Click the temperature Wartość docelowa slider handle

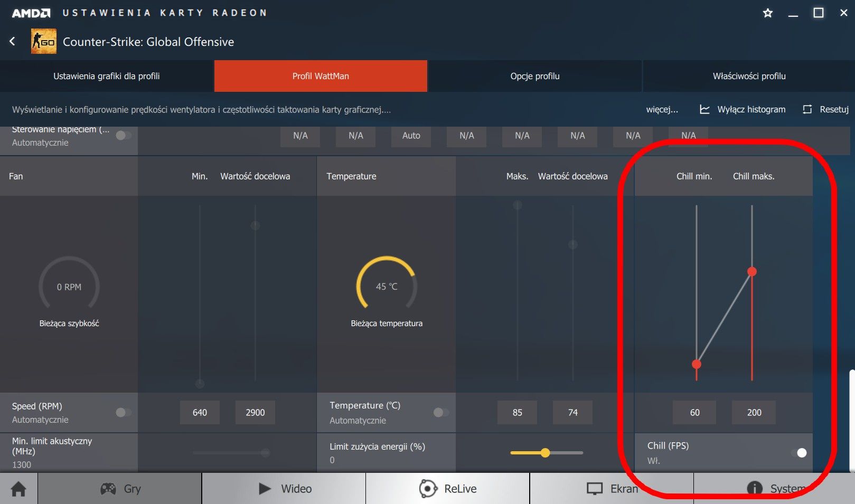(573, 245)
